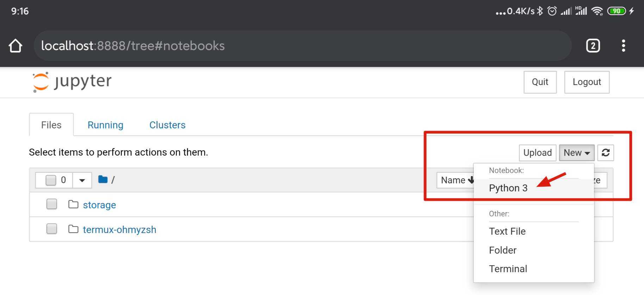Click the Logout button
Viewport: 644px width, 295px height.
pyautogui.click(x=587, y=82)
